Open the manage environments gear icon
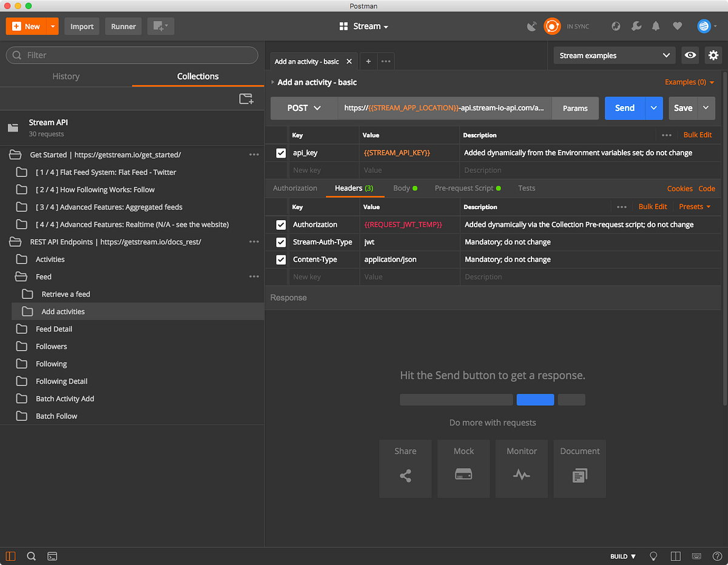Viewport: 728px width, 565px height. 713,55
